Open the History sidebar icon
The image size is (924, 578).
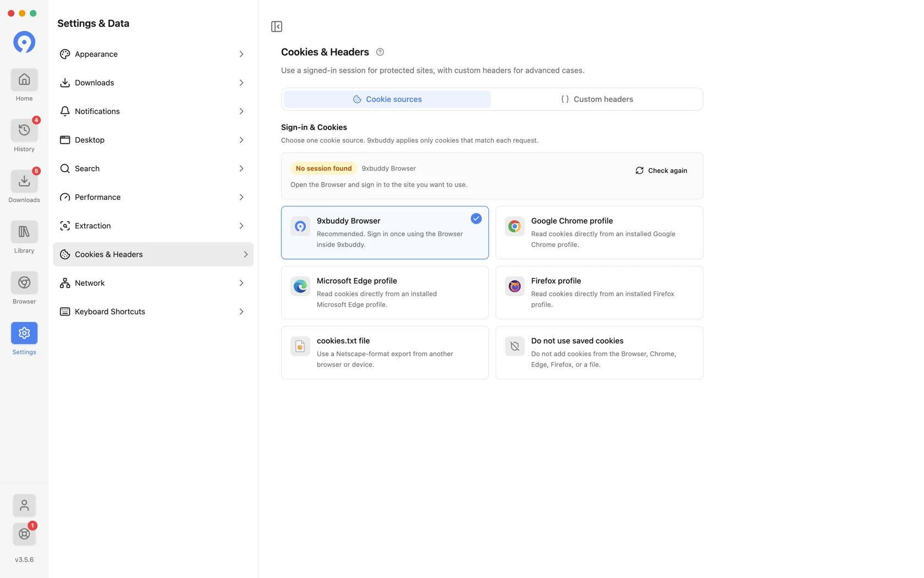tap(24, 130)
